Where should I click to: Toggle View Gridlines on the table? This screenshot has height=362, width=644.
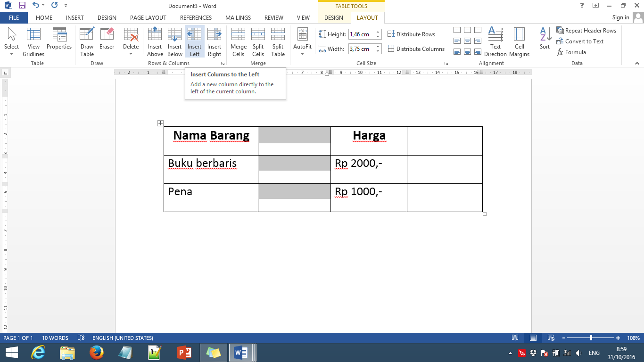33,41
